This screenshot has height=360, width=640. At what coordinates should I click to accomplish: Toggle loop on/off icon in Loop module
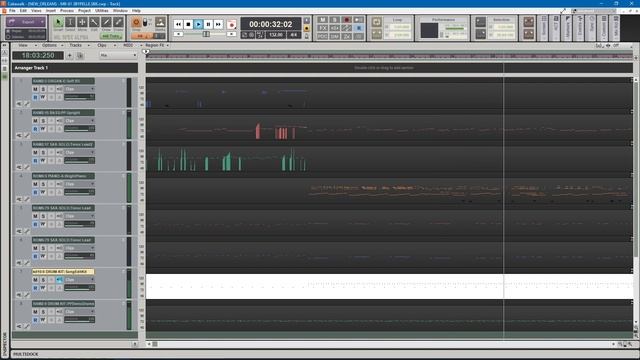[x=376, y=22]
